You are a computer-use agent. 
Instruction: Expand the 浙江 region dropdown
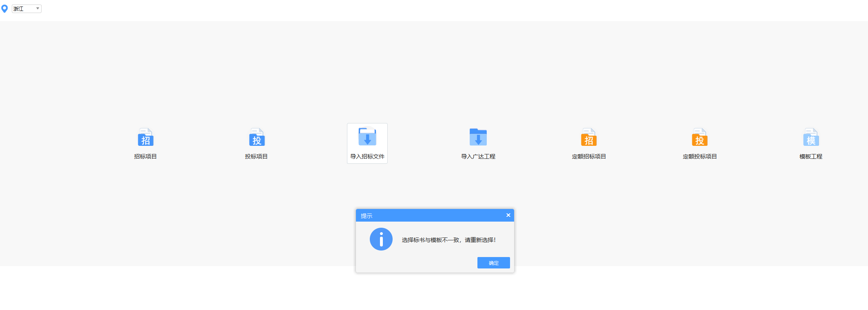click(x=27, y=9)
